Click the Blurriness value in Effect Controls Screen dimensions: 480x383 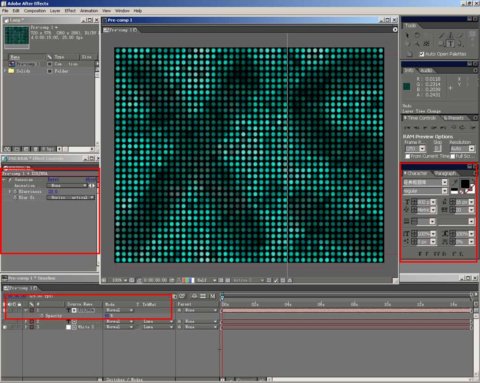tap(53, 192)
